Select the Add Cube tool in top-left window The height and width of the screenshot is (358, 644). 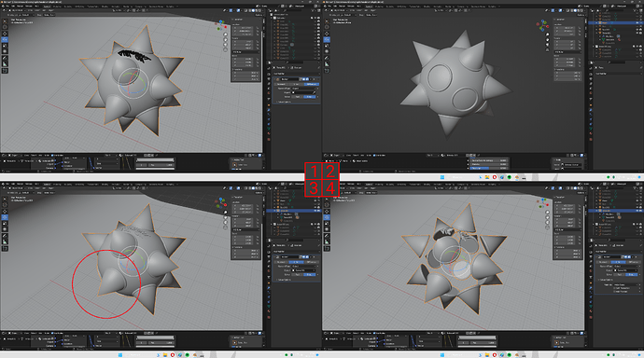5,71
